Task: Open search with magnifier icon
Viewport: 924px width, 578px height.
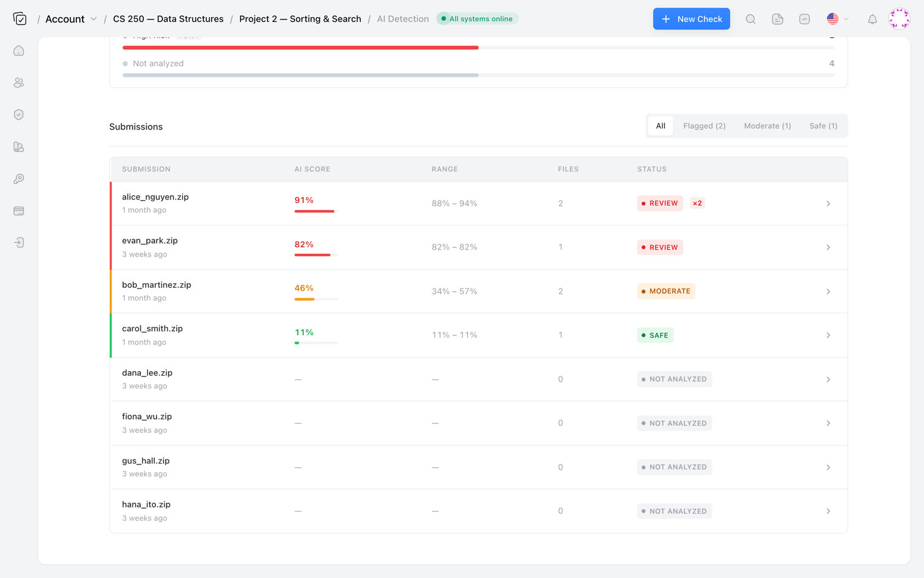Action: pos(751,19)
